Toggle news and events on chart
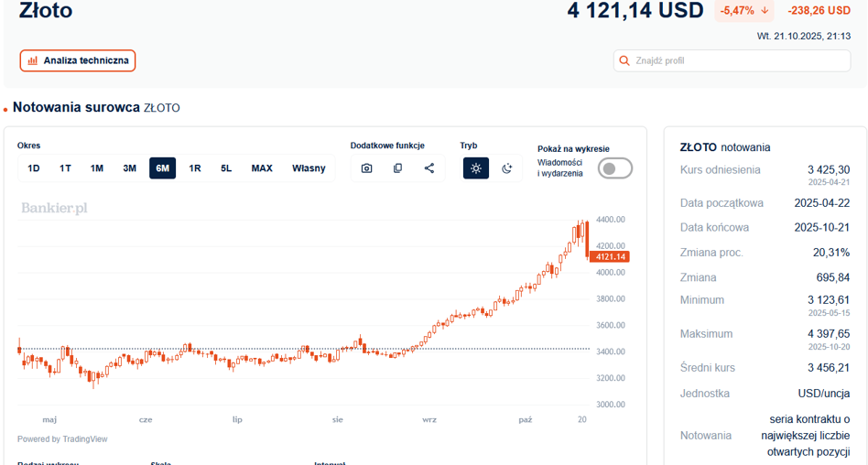 614,168
